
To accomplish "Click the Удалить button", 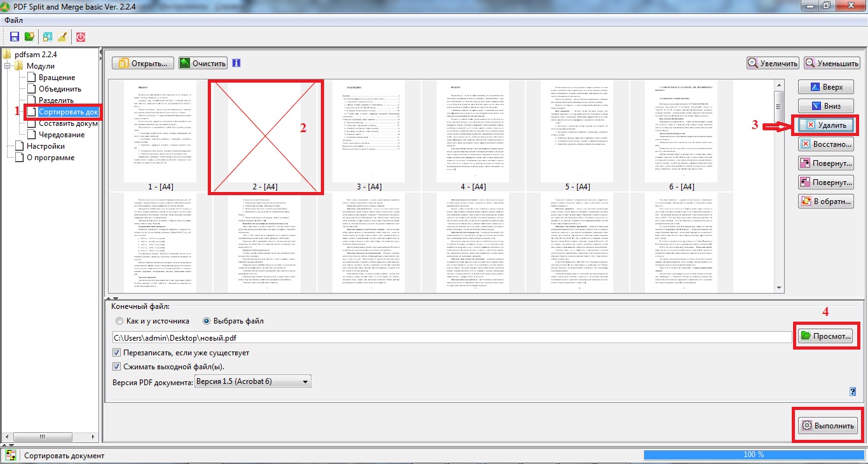I will pos(825,125).
